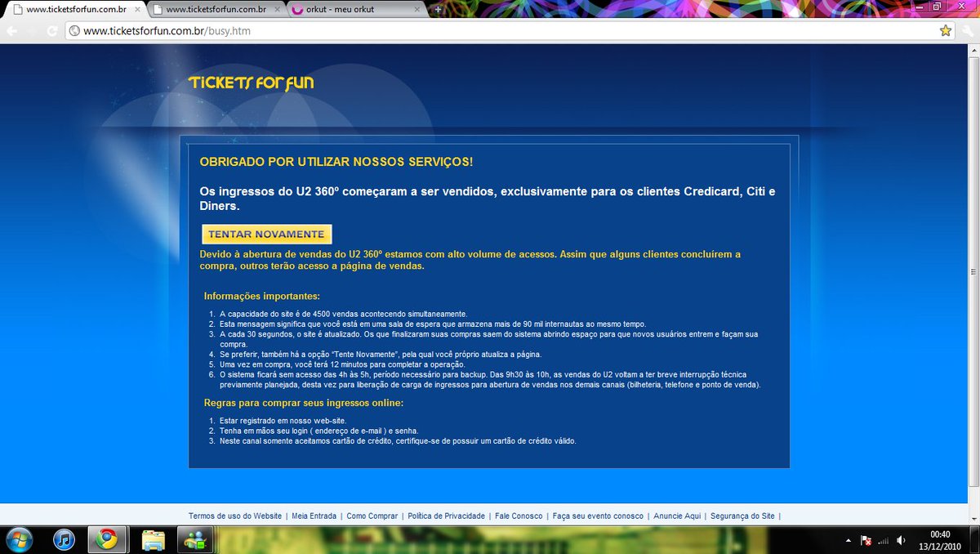
Task: Open the Anuncie Aqui link
Action: click(677, 516)
